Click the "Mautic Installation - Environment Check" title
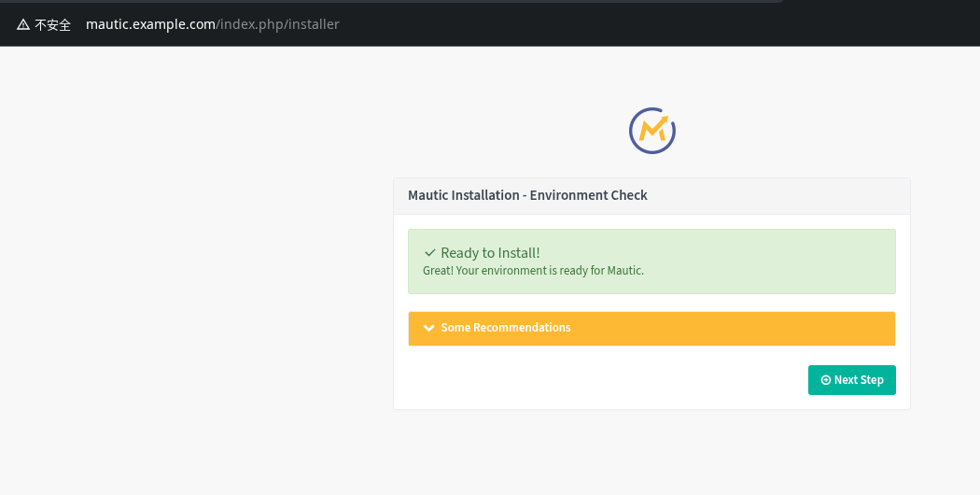980x495 pixels. tap(527, 195)
